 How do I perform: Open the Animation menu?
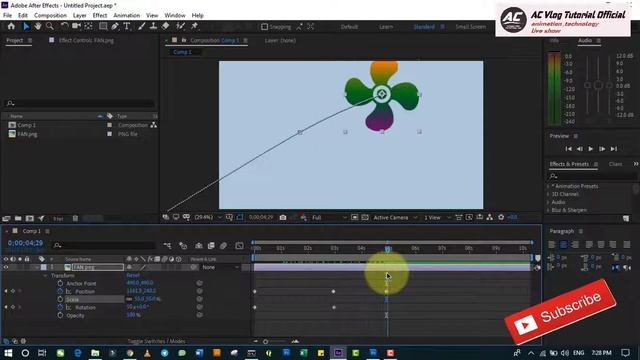pos(127,16)
